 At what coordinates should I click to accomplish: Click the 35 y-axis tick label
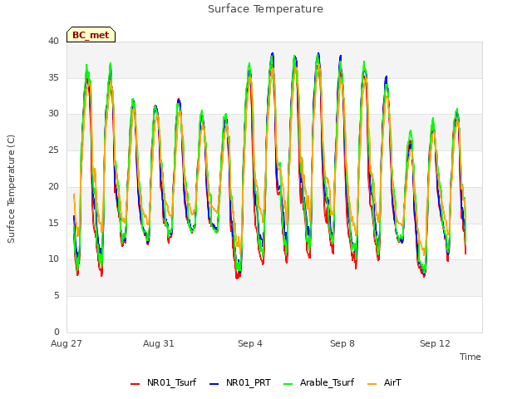coord(53,77)
